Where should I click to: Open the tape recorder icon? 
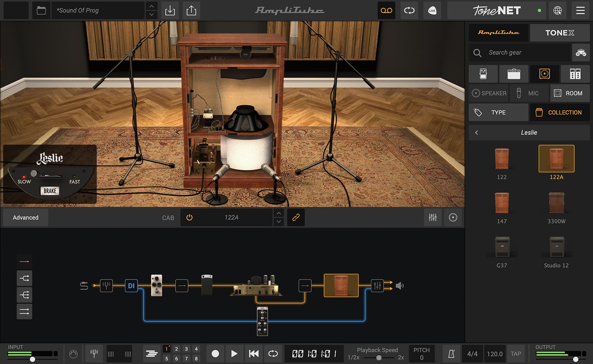386,11
